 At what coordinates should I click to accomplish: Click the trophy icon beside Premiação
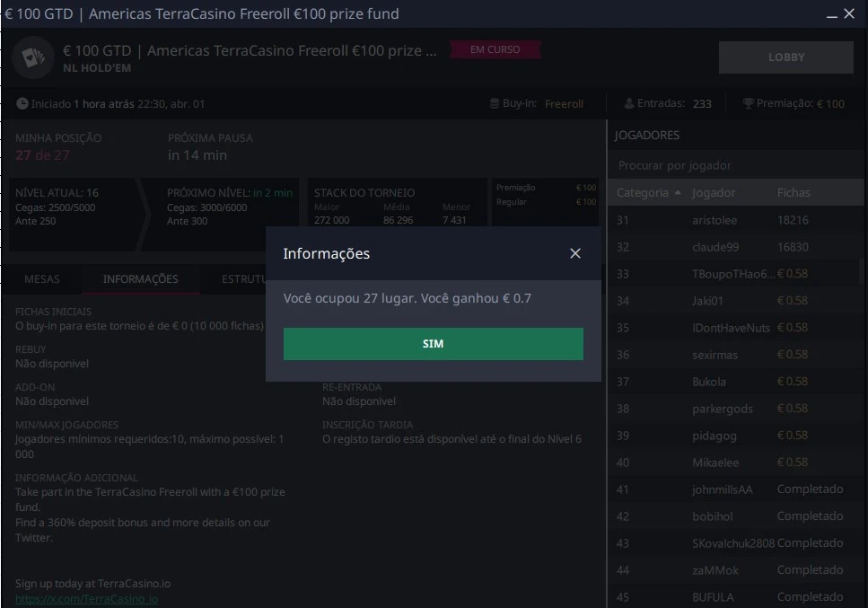click(x=748, y=103)
